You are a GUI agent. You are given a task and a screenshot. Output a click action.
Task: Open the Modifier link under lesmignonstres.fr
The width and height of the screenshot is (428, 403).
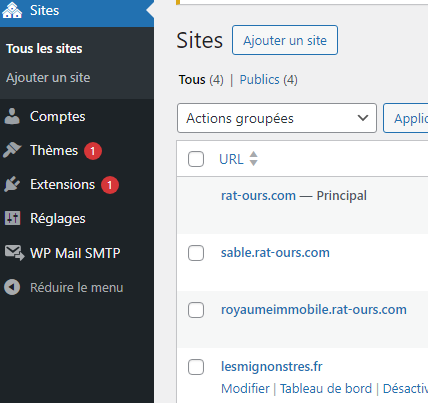(245, 389)
